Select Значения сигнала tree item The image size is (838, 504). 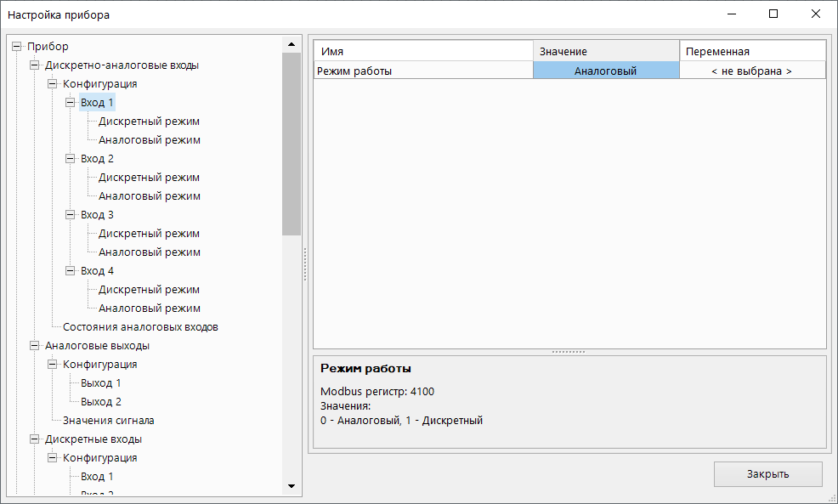[108, 421]
